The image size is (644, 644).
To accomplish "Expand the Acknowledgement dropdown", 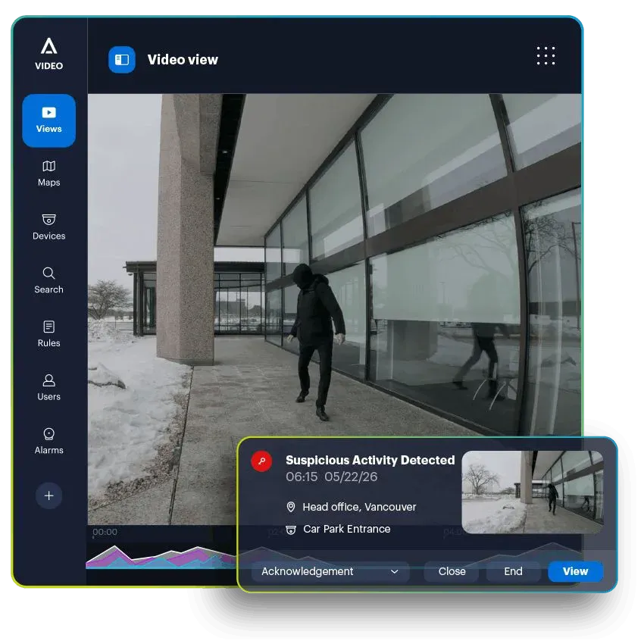I will point(330,572).
